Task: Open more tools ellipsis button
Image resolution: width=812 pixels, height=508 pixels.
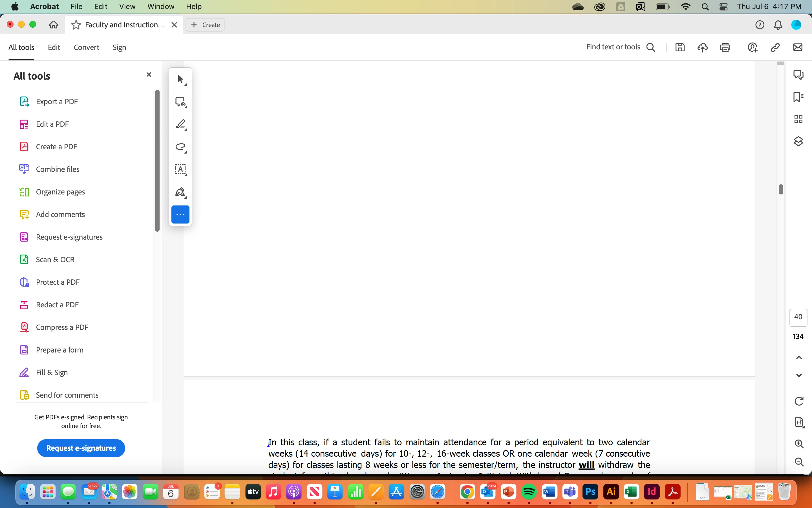Action: click(x=180, y=214)
